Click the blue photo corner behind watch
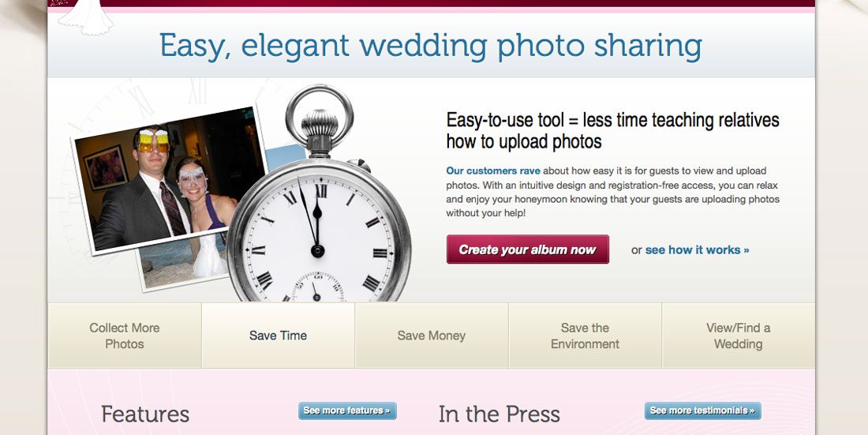Image resolution: width=868 pixels, height=435 pixels. pos(286,157)
